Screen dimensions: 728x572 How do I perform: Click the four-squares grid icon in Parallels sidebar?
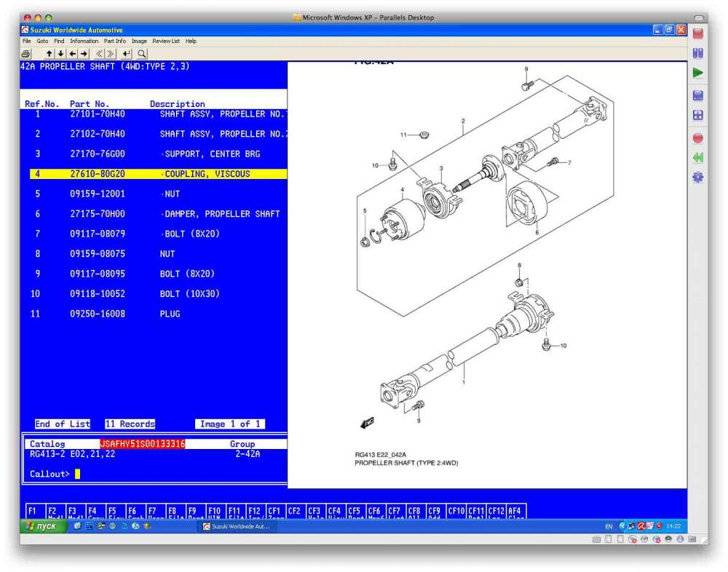point(698,115)
